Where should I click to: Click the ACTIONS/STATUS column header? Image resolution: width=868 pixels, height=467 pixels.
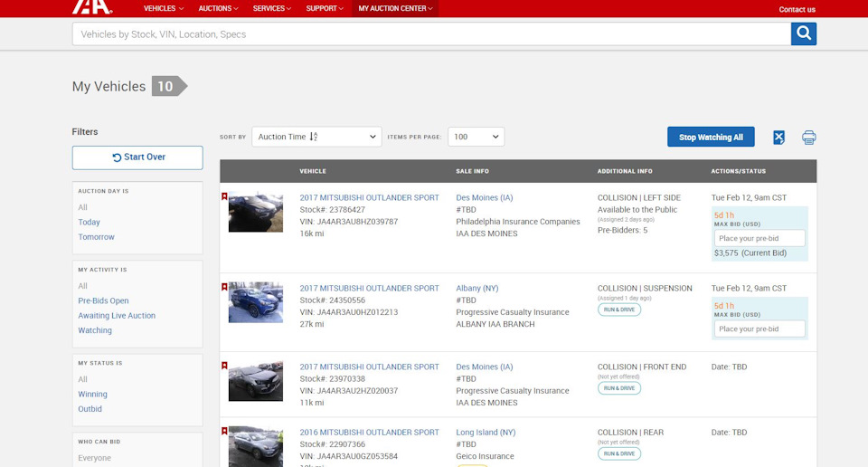[x=739, y=171]
